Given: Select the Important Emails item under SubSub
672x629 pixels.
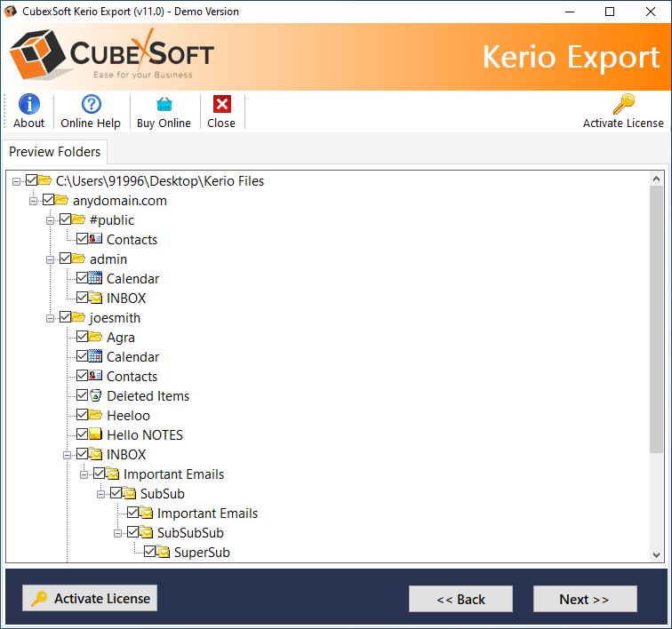Looking at the screenshot, I should coord(207,514).
